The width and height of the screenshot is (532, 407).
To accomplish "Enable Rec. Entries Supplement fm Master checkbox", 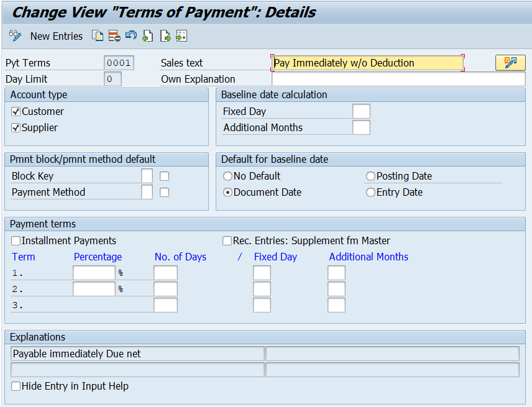I will coord(227,241).
